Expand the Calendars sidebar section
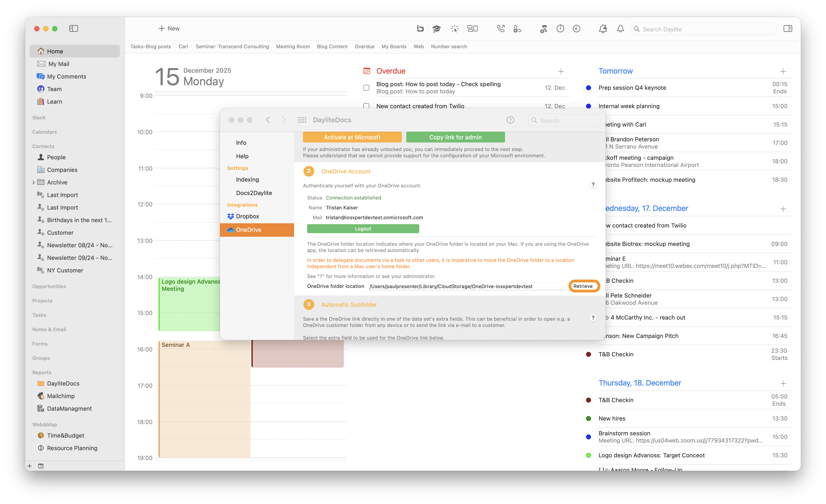This screenshot has width=826, height=504. click(x=45, y=132)
